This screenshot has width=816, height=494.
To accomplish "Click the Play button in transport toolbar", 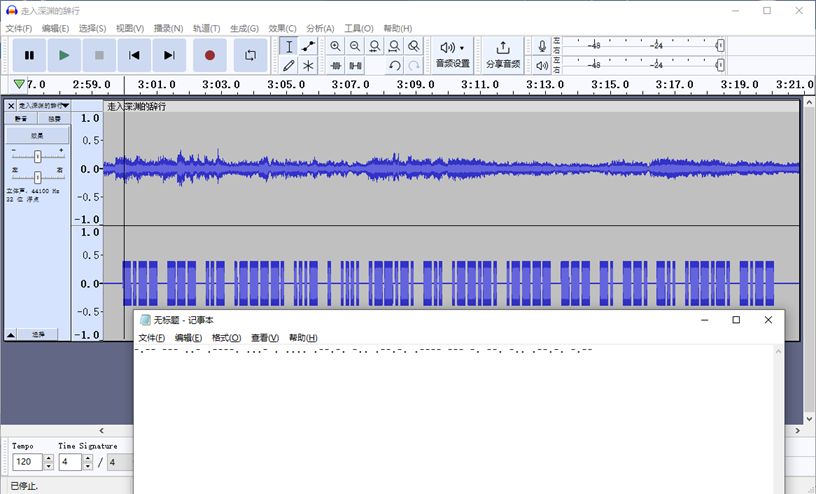I will pyautogui.click(x=64, y=56).
